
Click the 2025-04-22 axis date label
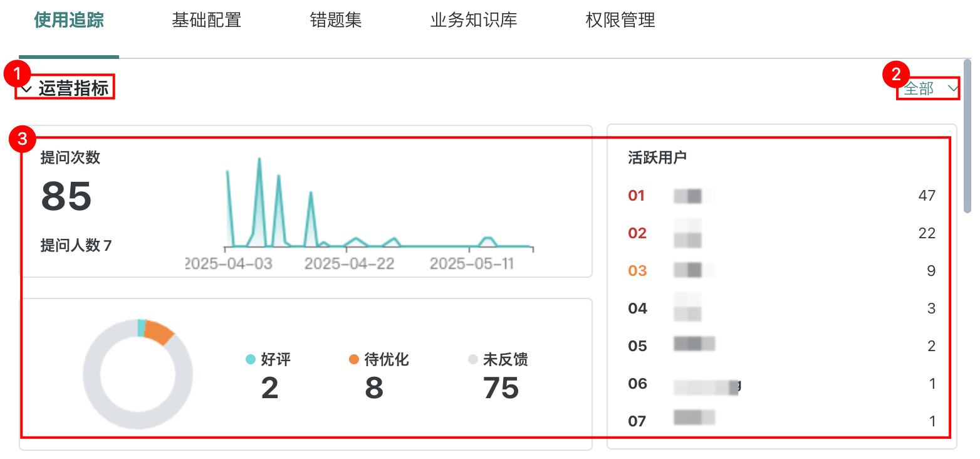pyautogui.click(x=349, y=263)
